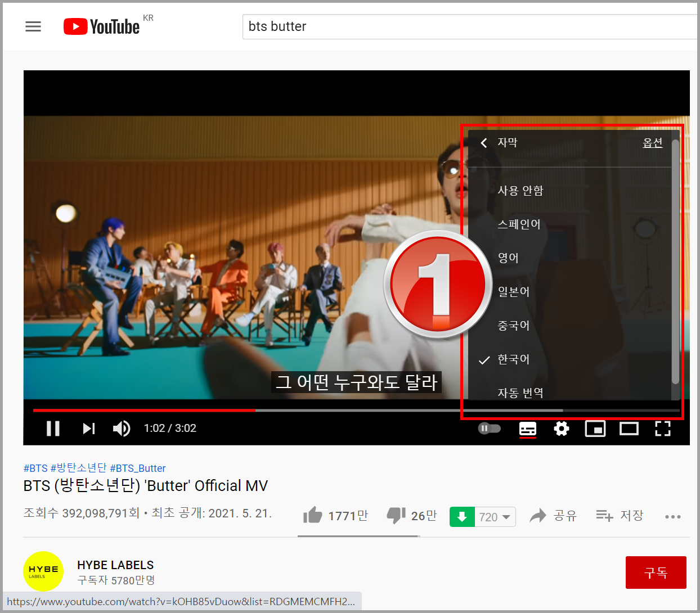Click the green download arrow button
Image resolution: width=700 pixels, height=613 pixels.
462,517
